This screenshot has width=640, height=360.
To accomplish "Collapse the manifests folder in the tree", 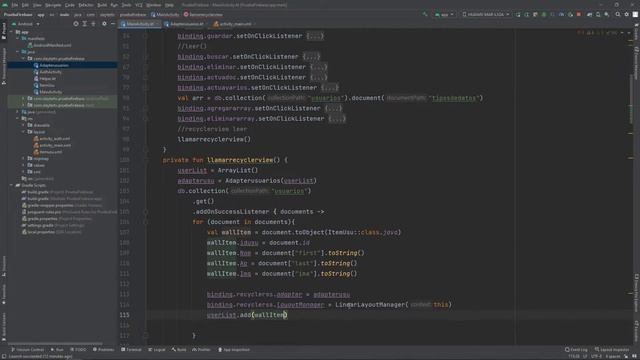I will tap(18, 38).
